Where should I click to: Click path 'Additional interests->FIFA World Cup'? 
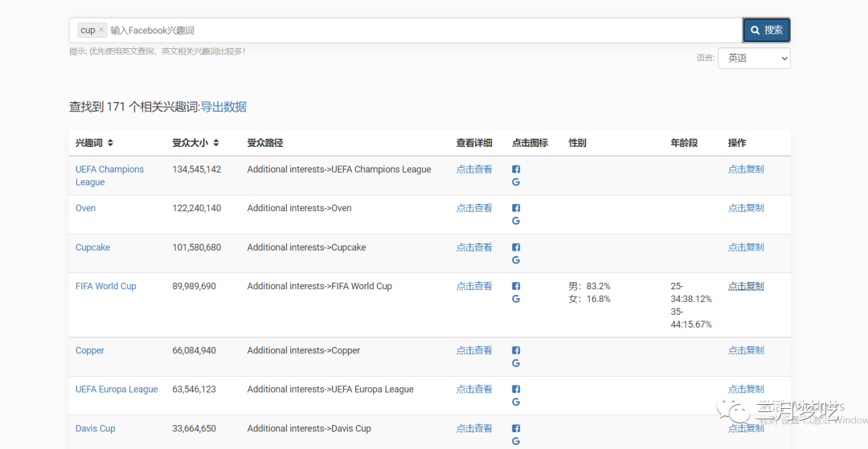[x=319, y=286]
